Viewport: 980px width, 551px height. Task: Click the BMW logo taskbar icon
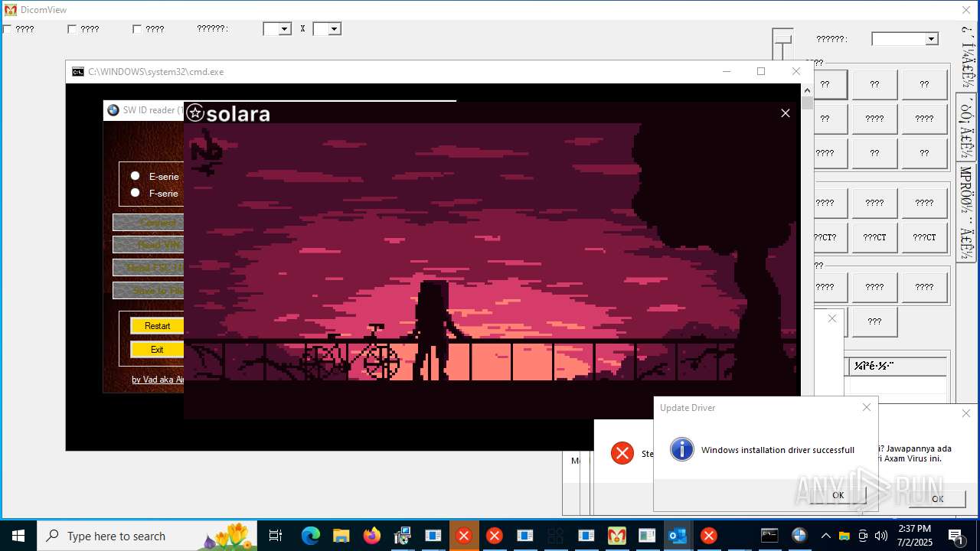799,536
